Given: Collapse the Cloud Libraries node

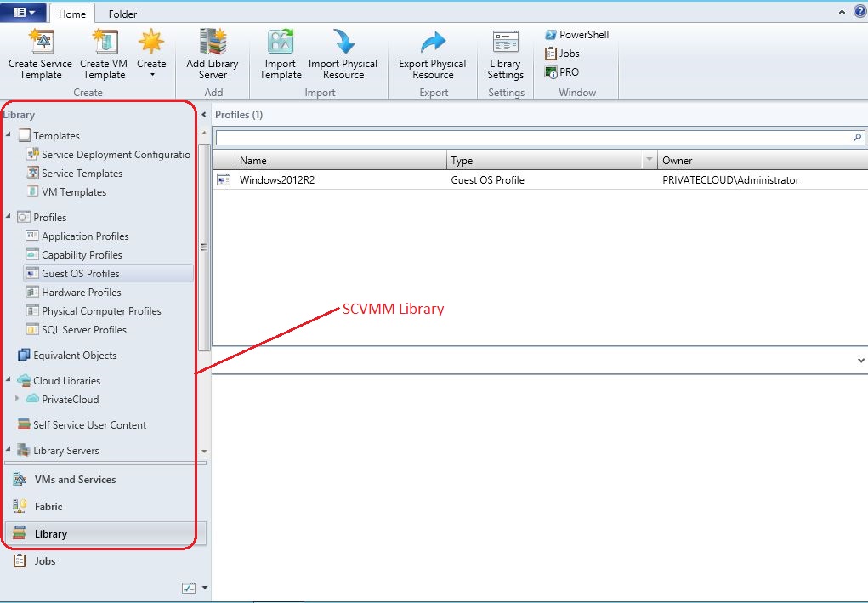Looking at the screenshot, I should pyautogui.click(x=9, y=380).
